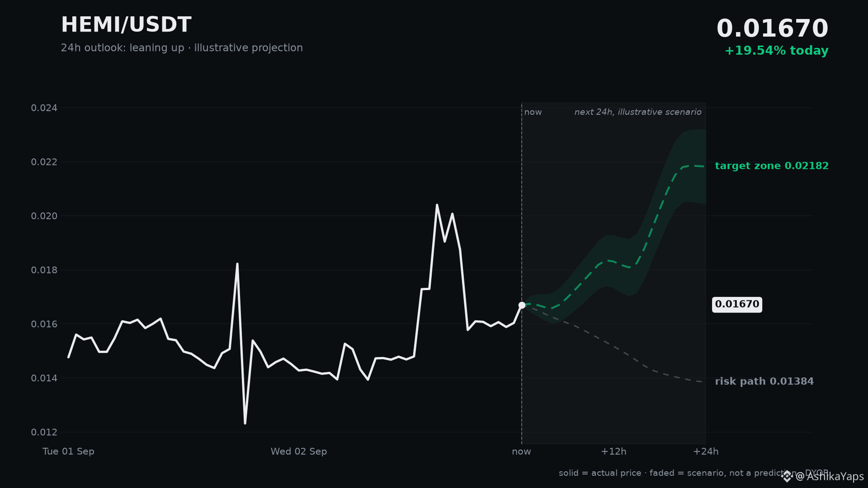Select the now marker on time axis

[x=521, y=451]
